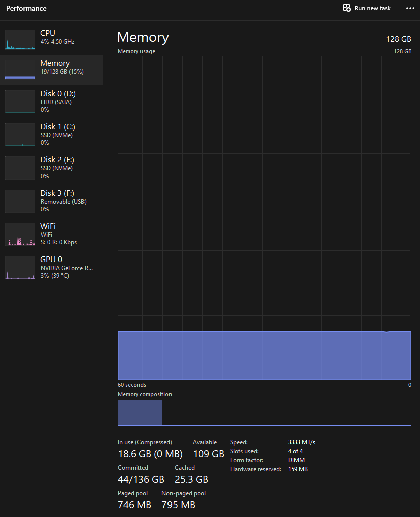Click the Memory composition label
The image size is (420, 517).
pos(145,394)
